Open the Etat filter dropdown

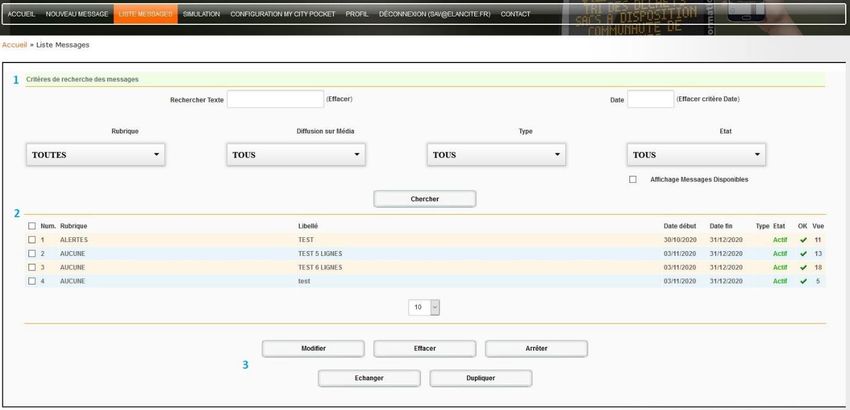point(696,155)
